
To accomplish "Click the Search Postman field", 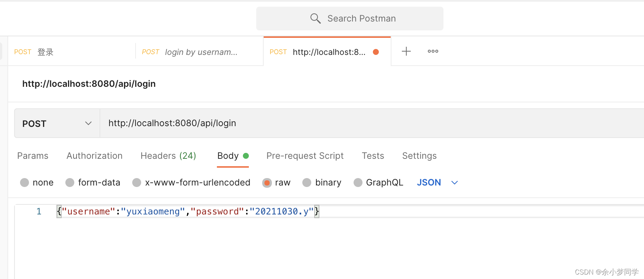I will [350, 19].
